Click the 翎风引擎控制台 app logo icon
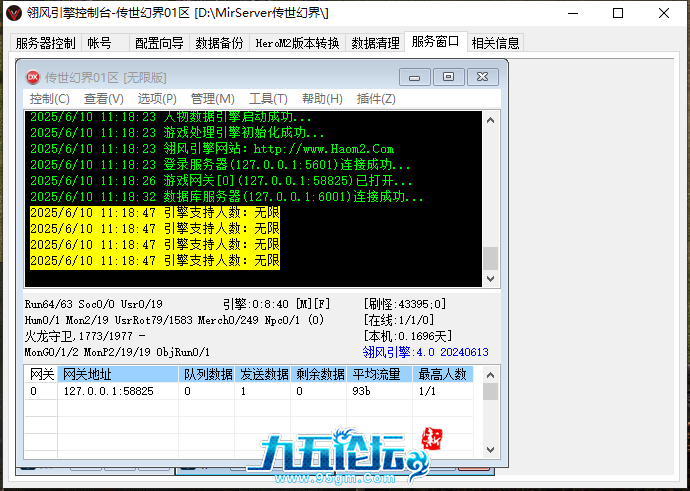The height and width of the screenshot is (491, 690). (x=14, y=13)
